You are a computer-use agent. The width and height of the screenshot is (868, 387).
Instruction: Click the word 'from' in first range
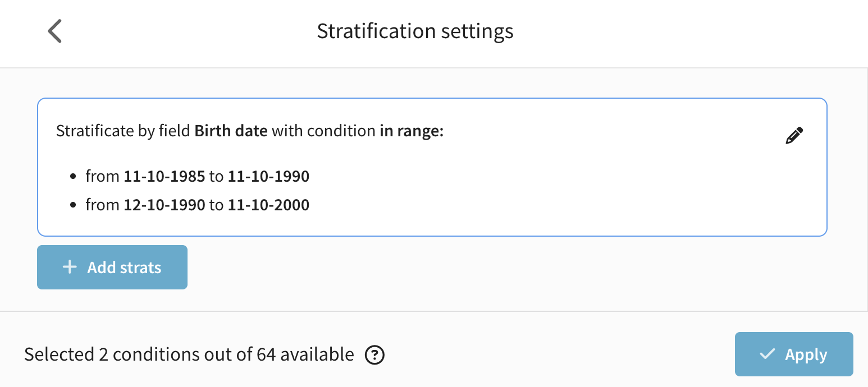[x=103, y=177]
